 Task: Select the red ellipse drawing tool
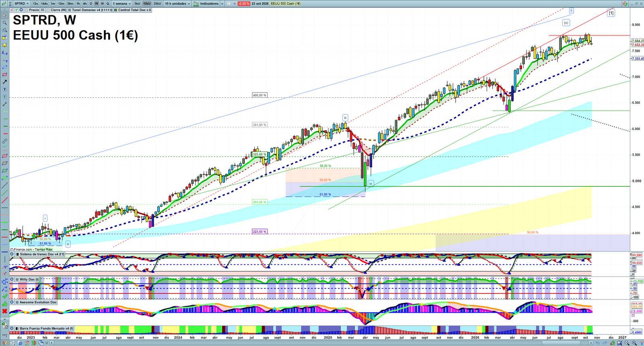4,156
